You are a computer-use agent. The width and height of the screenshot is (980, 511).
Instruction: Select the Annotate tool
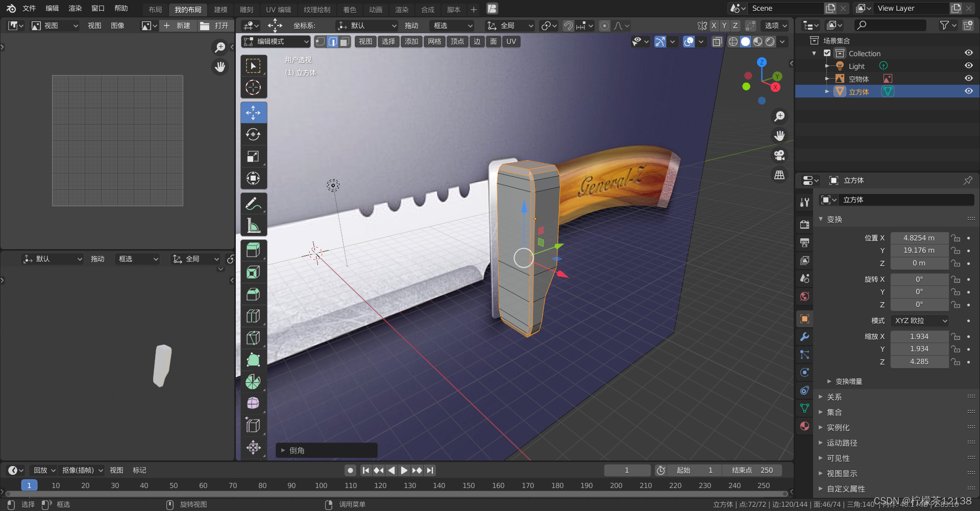[253, 204]
